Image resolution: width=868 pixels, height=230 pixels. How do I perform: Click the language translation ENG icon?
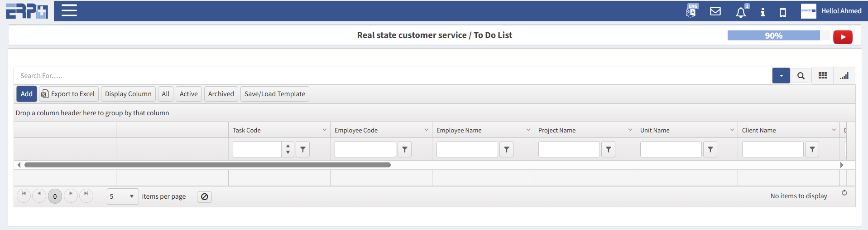tap(691, 11)
